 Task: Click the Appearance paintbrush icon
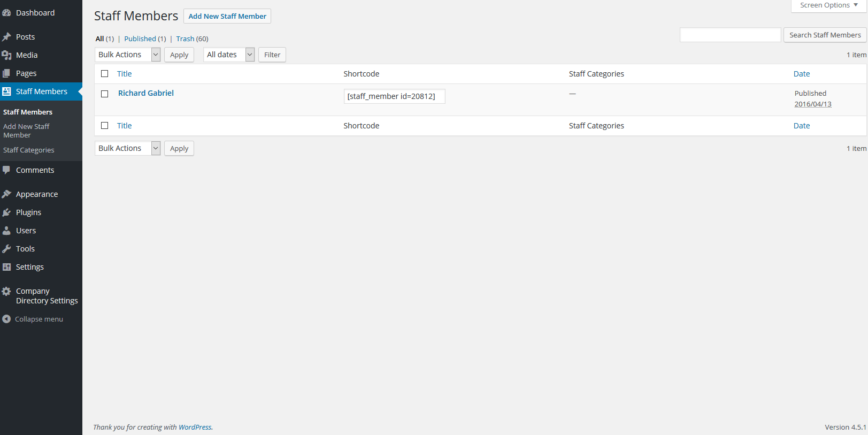6,194
